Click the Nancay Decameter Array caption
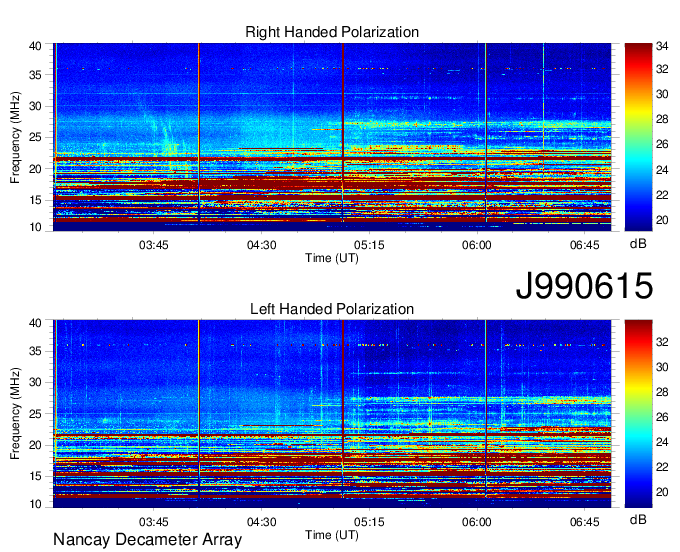This screenshot has width=680, height=552. tap(147, 539)
